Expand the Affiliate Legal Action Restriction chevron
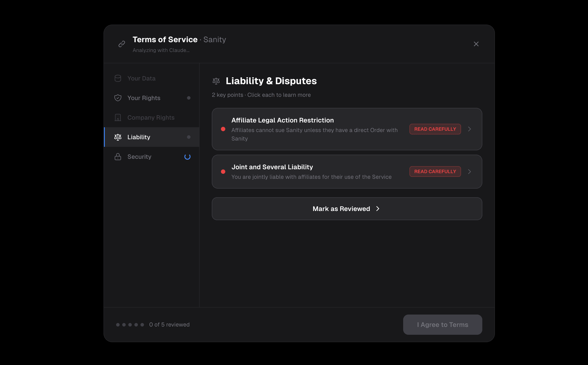The image size is (588, 365). tap(469, 129)
